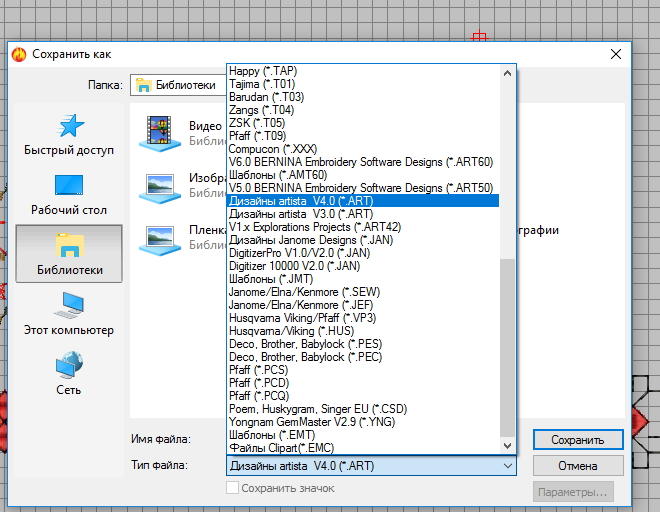Select Библиотеки folder in sidebar
Screen dimensions: 660x512
click(69, 246)
